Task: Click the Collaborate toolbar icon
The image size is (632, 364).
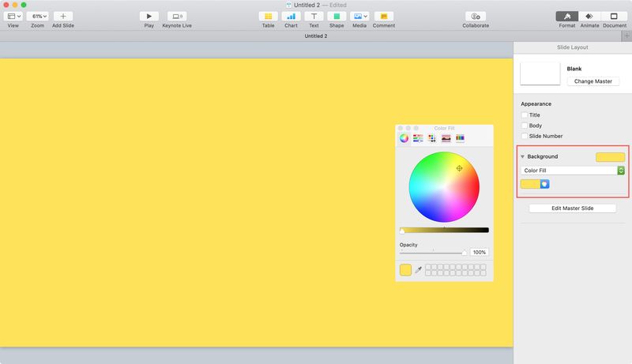Action: click(x=476, y=16)
